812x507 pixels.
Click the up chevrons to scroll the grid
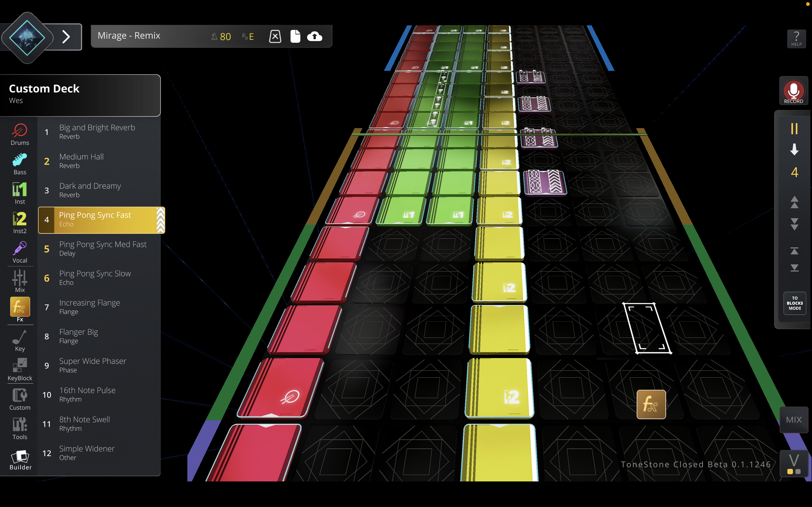coord(794,201)
